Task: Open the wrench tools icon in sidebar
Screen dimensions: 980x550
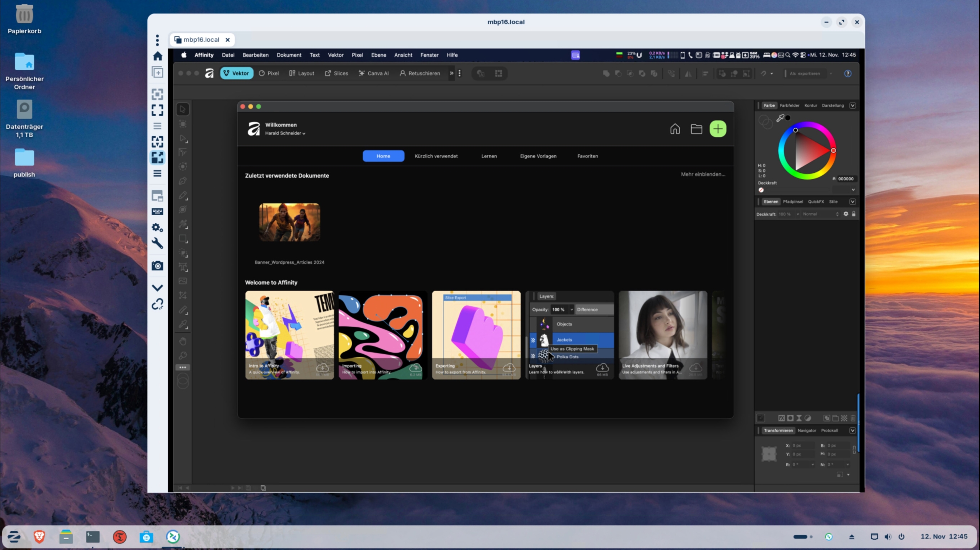Action: 157,243
